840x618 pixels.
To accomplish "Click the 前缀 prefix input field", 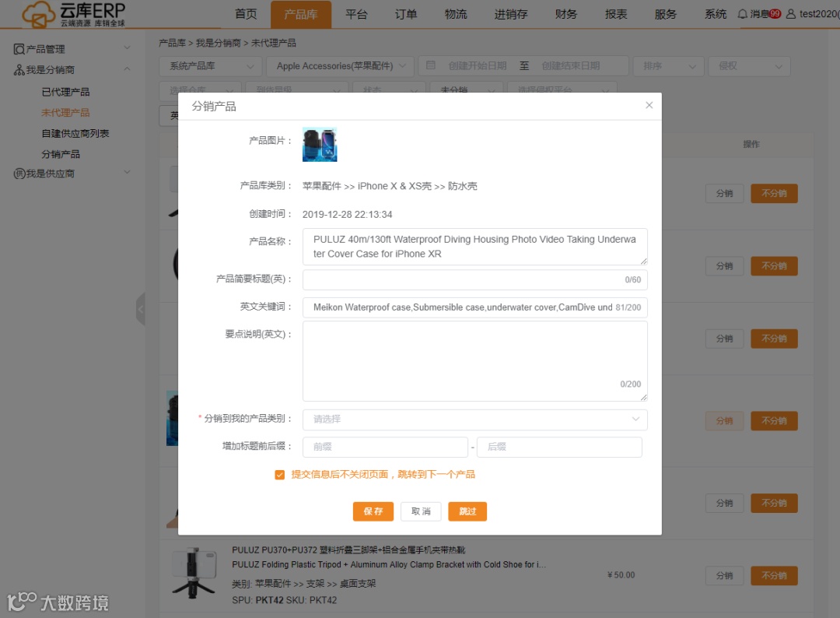I will (x=385, y=447).
